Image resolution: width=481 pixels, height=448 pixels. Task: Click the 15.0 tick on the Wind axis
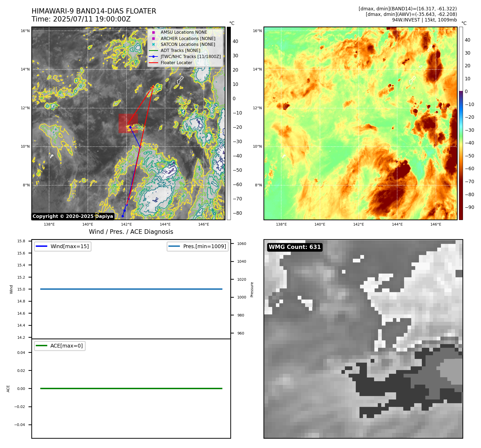(x=21, y=289)
